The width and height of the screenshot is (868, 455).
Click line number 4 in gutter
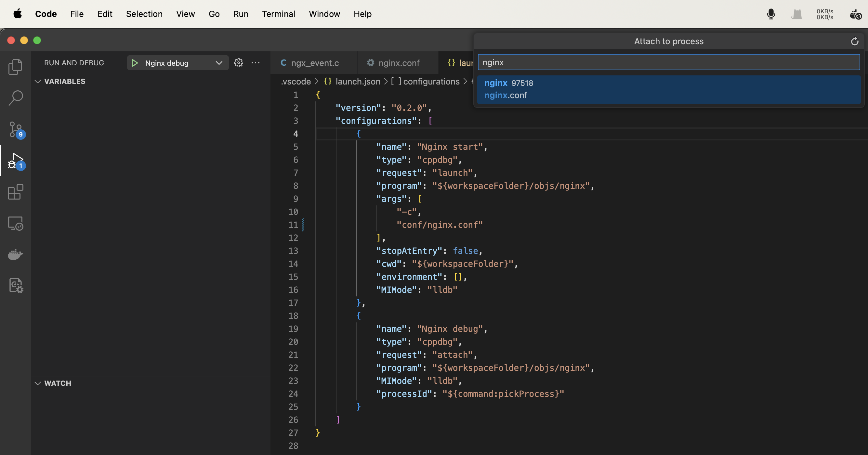(x=296, y=134)
